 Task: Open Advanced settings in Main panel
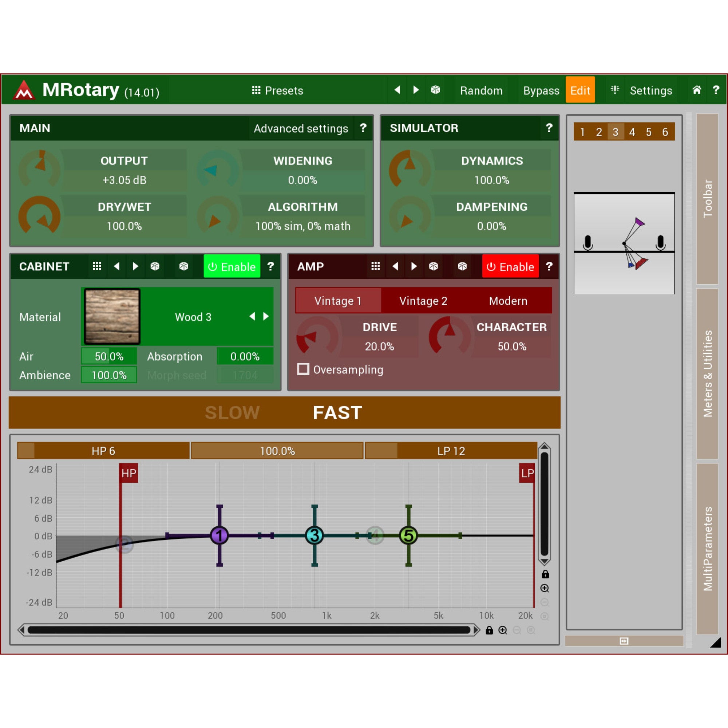click(x=301, y=128)
